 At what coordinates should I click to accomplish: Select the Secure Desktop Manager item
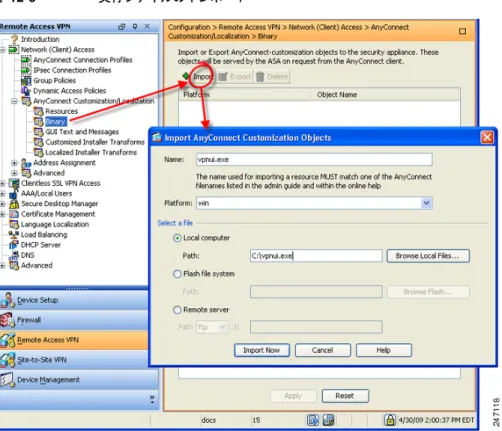point(59,204)
